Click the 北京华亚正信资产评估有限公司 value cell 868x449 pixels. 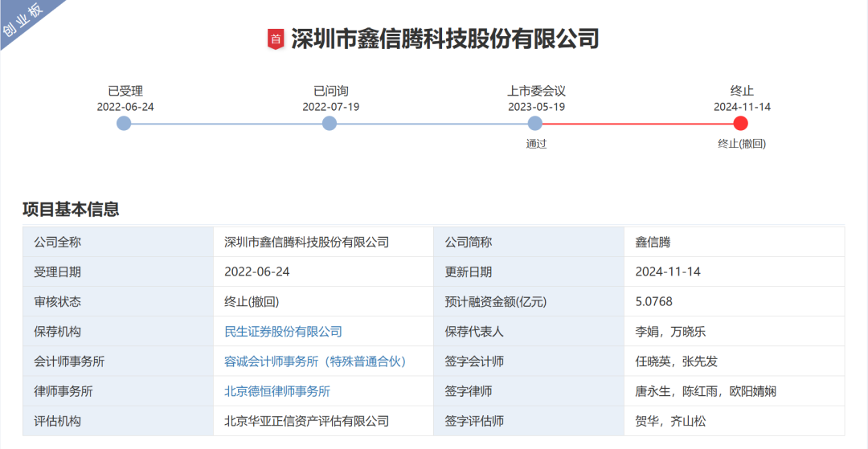(323, 422)
